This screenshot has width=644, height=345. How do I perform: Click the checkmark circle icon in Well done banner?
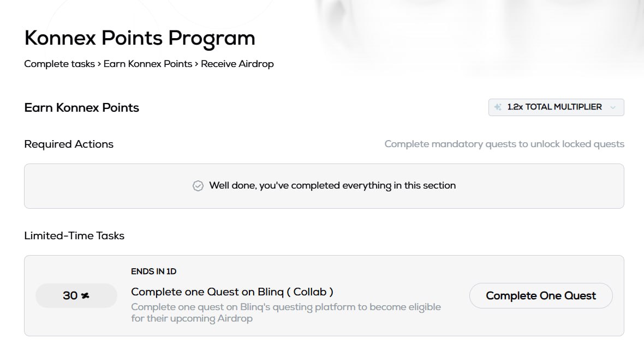point(198,186)
